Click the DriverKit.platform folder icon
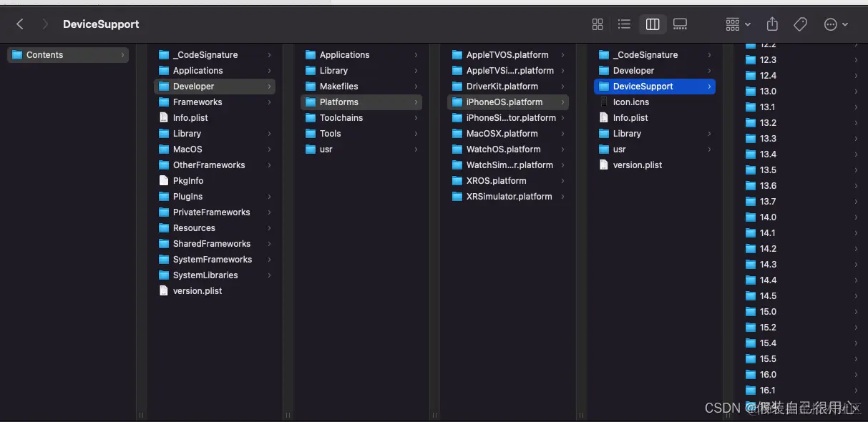 click(x=457, y=87)
